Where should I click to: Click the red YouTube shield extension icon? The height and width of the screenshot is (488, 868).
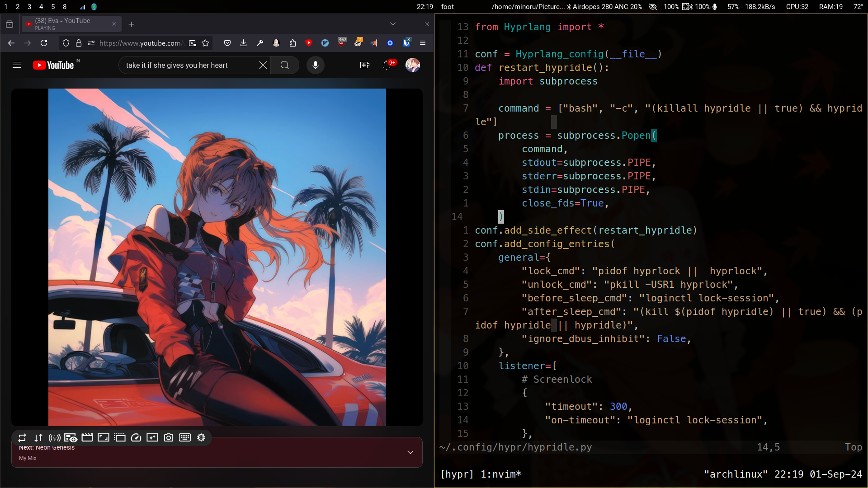pos(309,43)
